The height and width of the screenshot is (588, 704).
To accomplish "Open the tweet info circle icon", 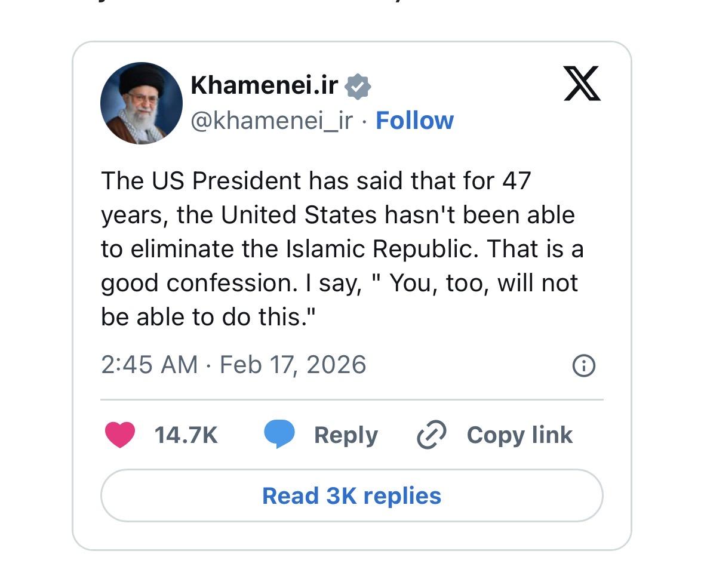I will coord(583,365).
